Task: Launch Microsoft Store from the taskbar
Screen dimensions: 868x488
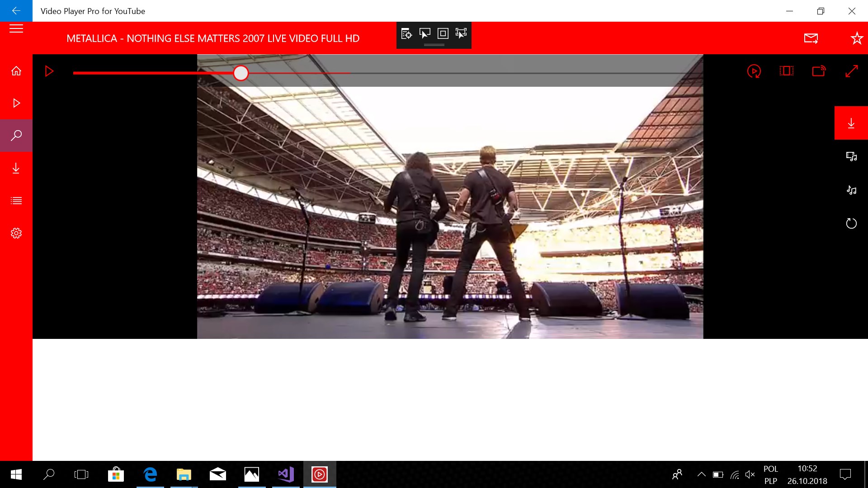Action: click(x=116, y=474)
